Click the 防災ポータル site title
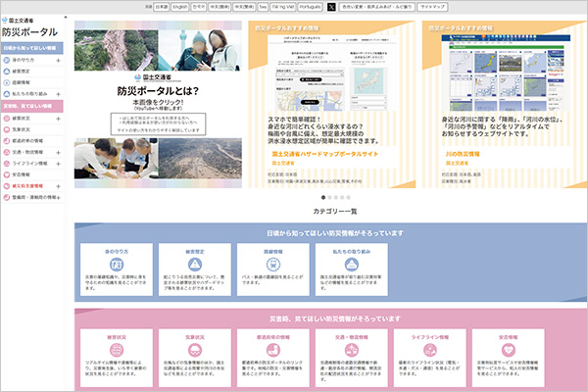Image resolution: width=588 pixels, height=392 pixels. (x=29, y=32)
